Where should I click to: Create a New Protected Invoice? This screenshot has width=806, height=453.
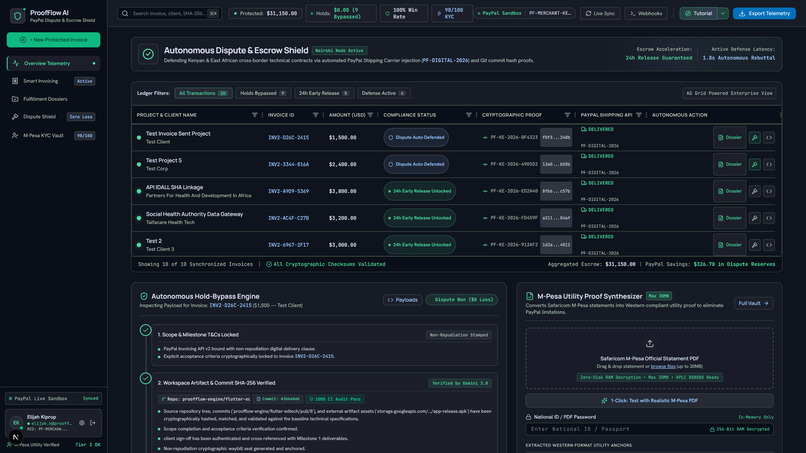[53, 40]
